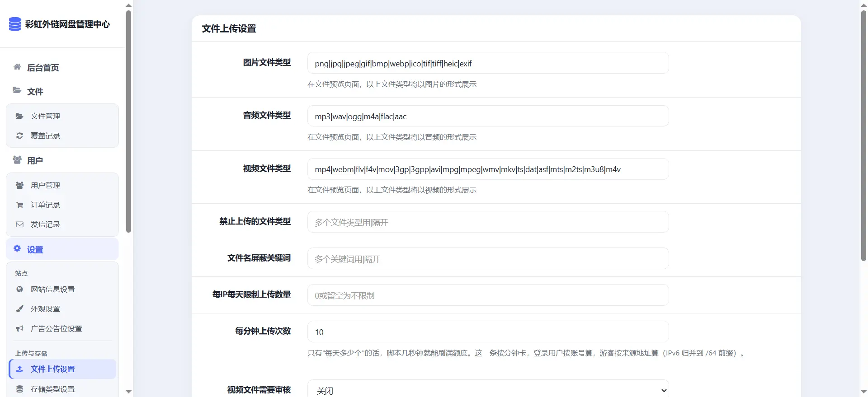Click sidebar scrollbar down arrow
The image size is (868, 397).
coord(128,392)
